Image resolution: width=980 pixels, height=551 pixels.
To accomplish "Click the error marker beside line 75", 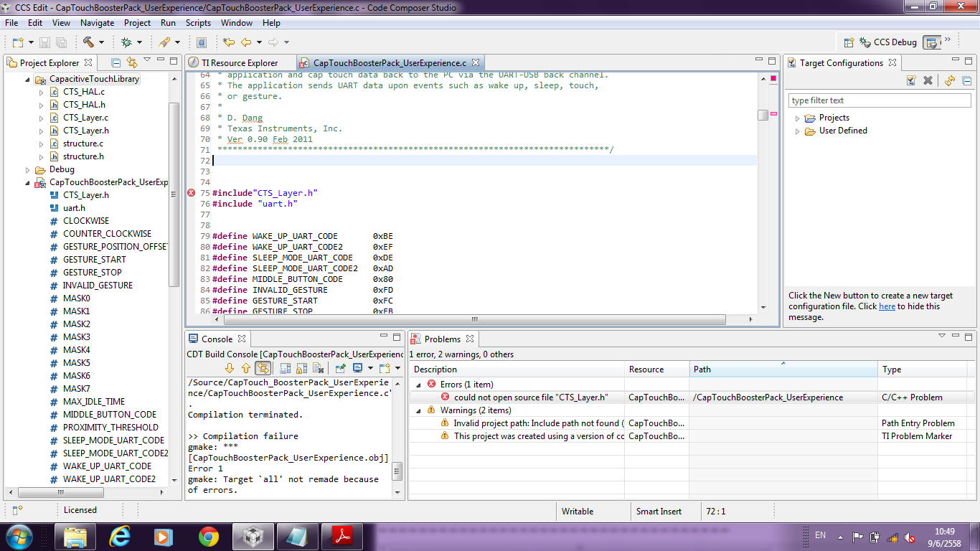I will [x=191, y=193].
